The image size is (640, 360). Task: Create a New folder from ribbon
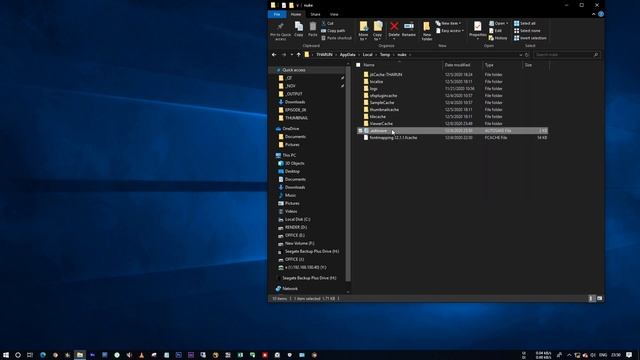[x=427, y=31]
